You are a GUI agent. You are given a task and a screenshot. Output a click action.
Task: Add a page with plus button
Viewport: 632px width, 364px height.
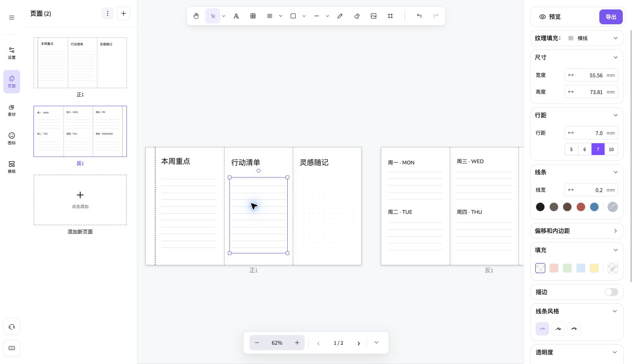124,13
